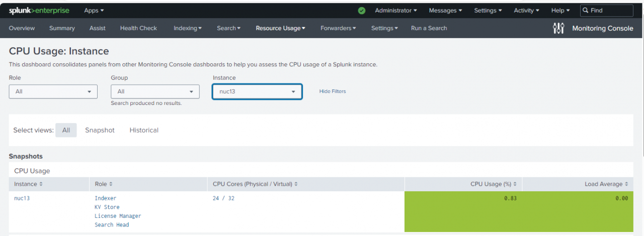Open the Resource Usage menu

[281, 28]
